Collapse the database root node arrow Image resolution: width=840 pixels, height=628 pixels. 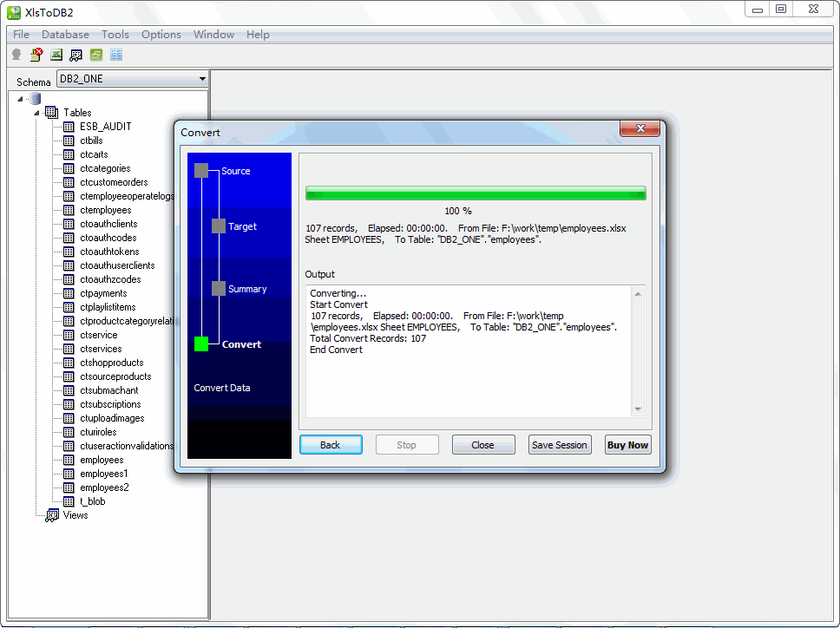(20, 99)
